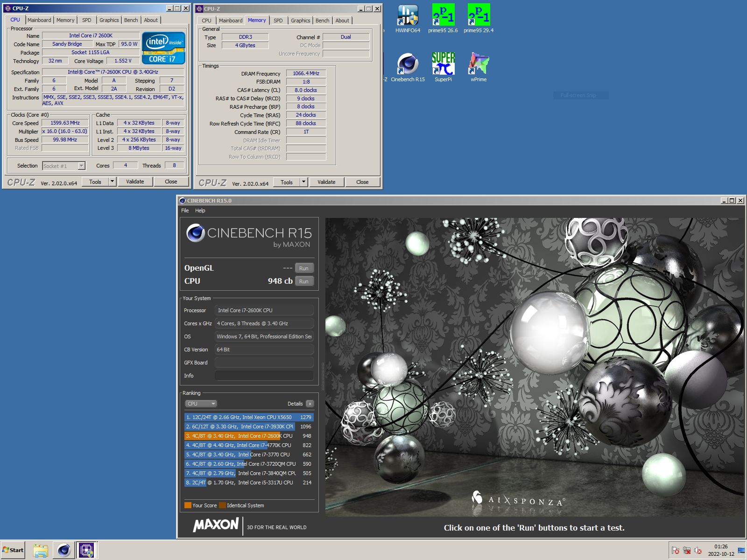
Task: Click the panel splitter handle beside the render view
Action: tap(322, 377)
